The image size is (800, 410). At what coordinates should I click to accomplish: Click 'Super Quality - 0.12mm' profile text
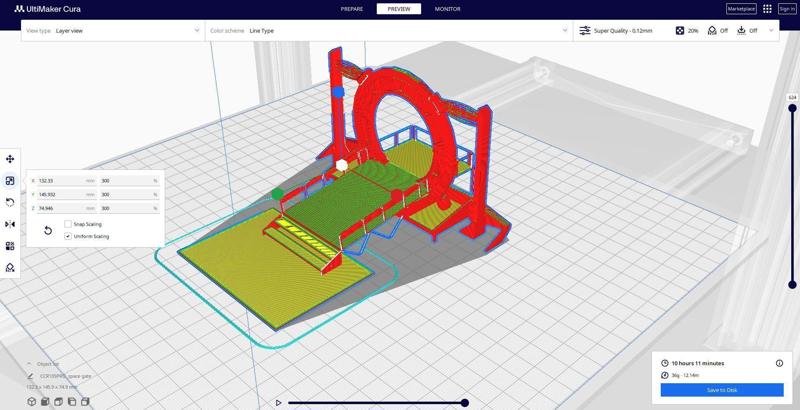(623, 31)
